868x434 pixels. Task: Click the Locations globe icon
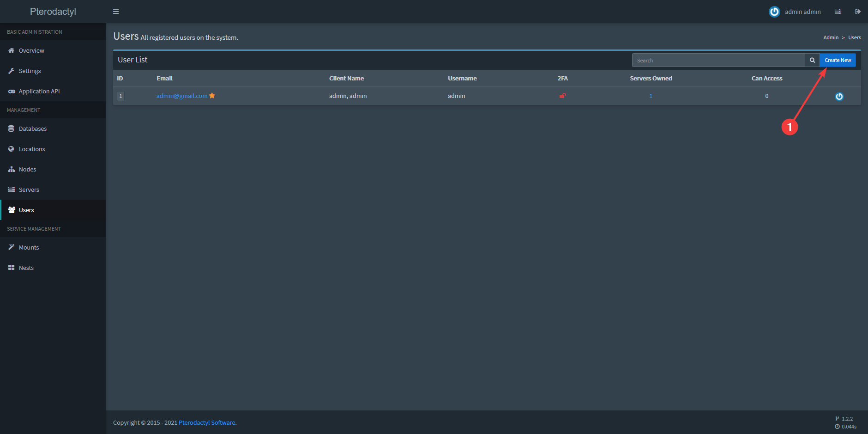point(12,149)
